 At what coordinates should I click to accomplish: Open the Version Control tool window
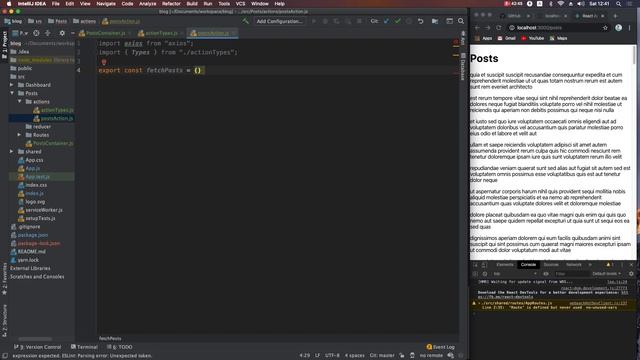coord(38,347)
